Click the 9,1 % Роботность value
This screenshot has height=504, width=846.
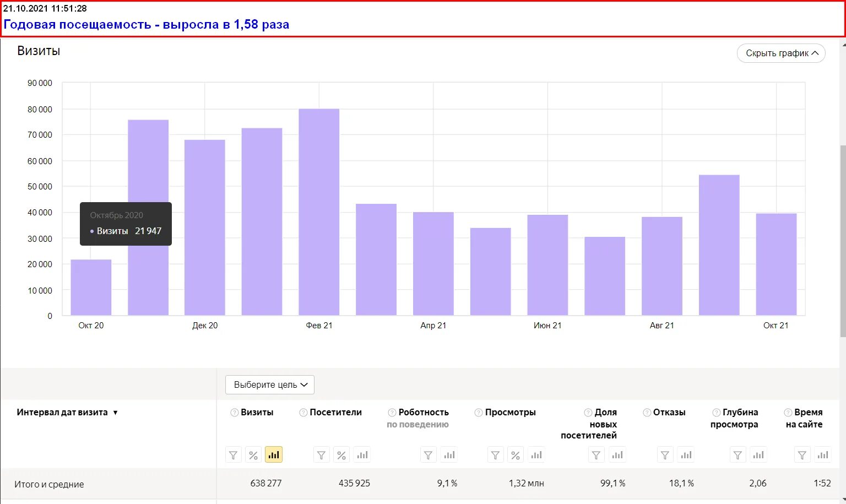447,483
